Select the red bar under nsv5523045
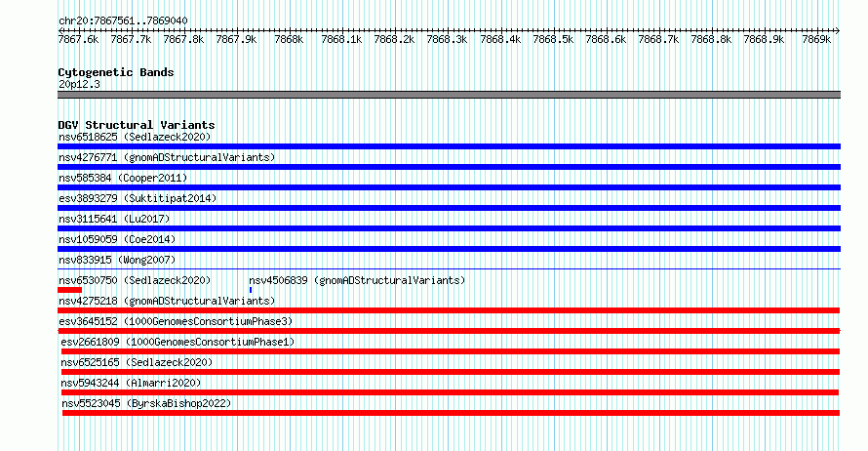Image resolution: width=868 pixels, height=451 pixels. (x=452, y=413)
